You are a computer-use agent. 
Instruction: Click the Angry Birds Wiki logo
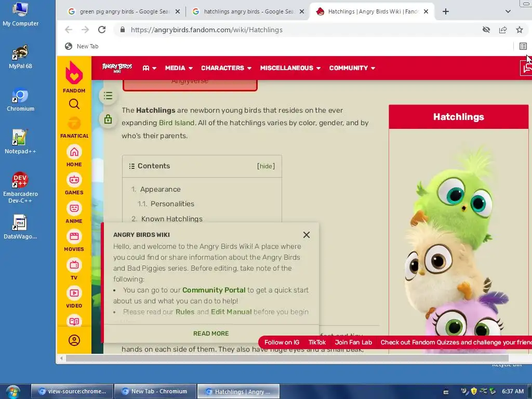tap(117, 68)
